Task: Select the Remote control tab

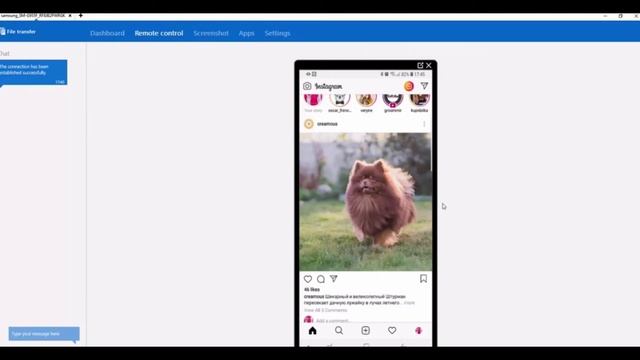Action: click(159, 33)
